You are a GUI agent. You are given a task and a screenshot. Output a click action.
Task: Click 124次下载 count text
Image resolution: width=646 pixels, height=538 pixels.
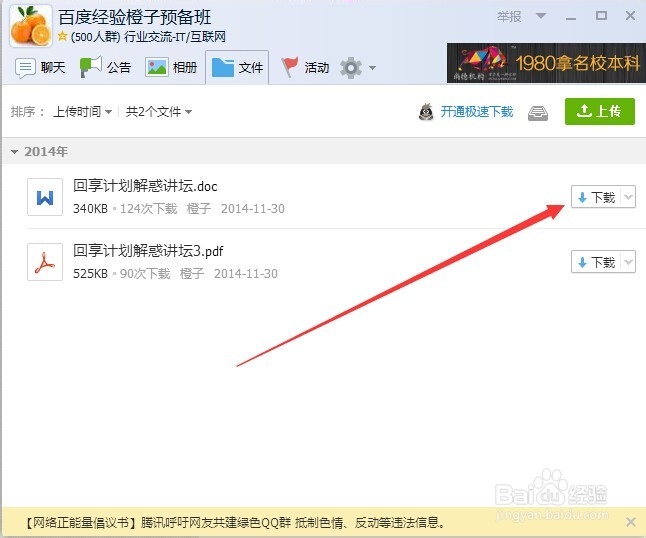pyautogui.click(x=148, y=209)
